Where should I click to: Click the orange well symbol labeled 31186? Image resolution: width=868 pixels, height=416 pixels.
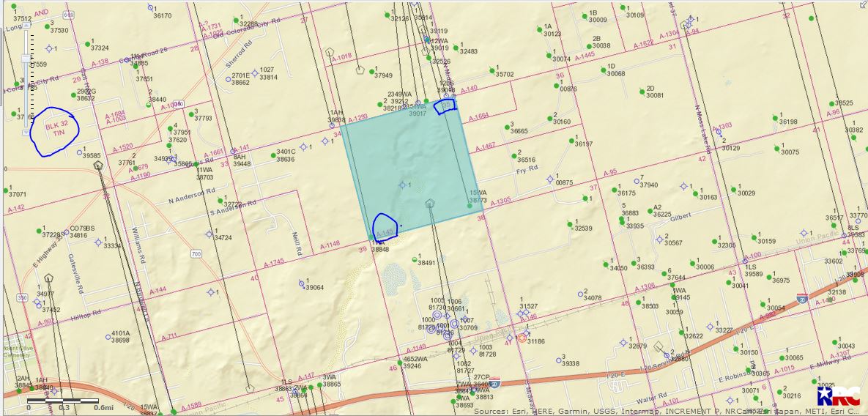(522, 338)
